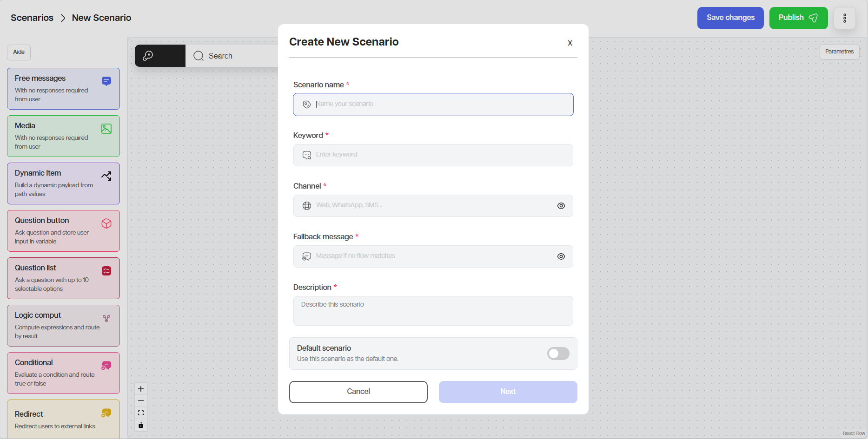
Task: Open the Aide help tab
Action: point(19,52)
